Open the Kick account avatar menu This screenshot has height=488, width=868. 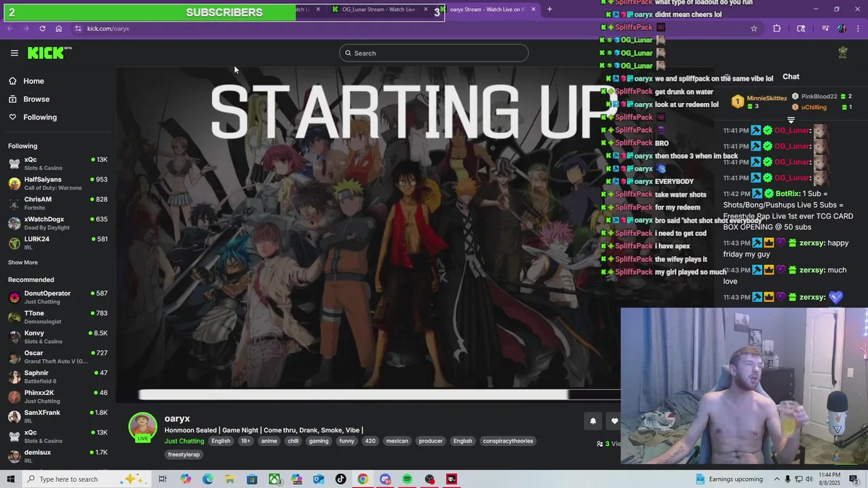point(843,53)
